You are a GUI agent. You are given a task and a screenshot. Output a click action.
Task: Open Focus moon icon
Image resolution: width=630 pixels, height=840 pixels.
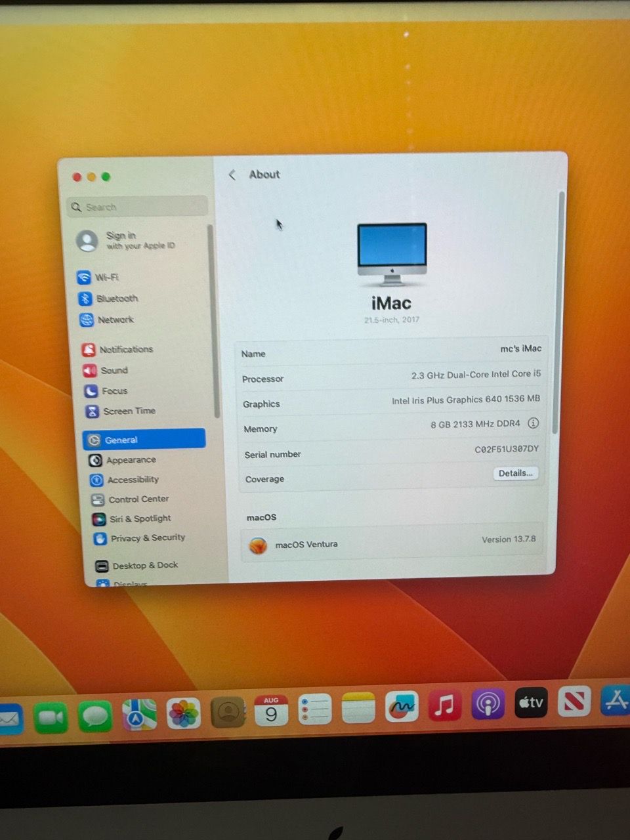pyautogui.click(x=91, y=391)
